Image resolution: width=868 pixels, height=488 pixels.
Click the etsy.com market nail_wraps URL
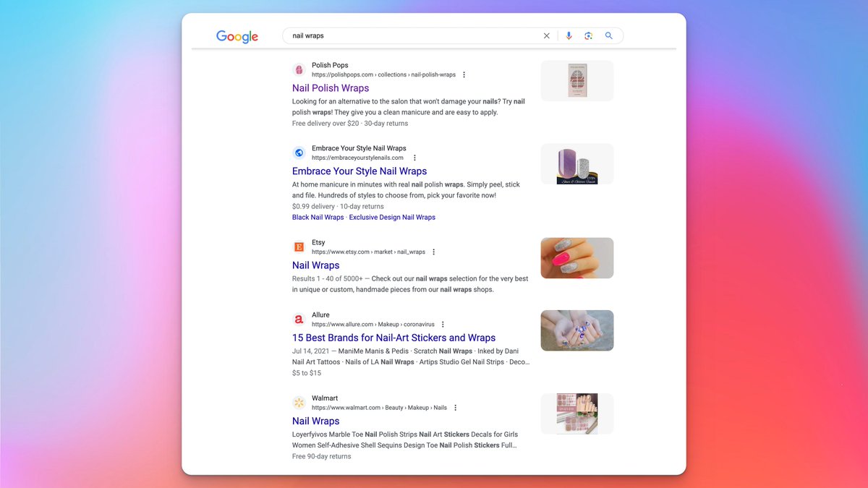click(x=369, y=252)
